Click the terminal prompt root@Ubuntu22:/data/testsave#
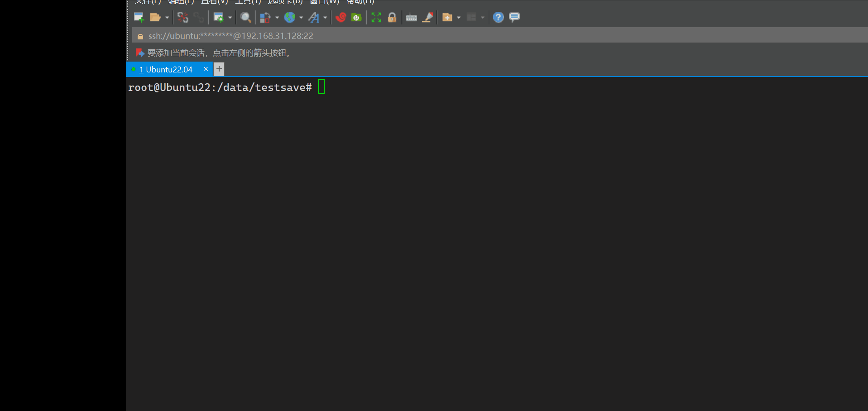868x411 pixels. [220, 87]
